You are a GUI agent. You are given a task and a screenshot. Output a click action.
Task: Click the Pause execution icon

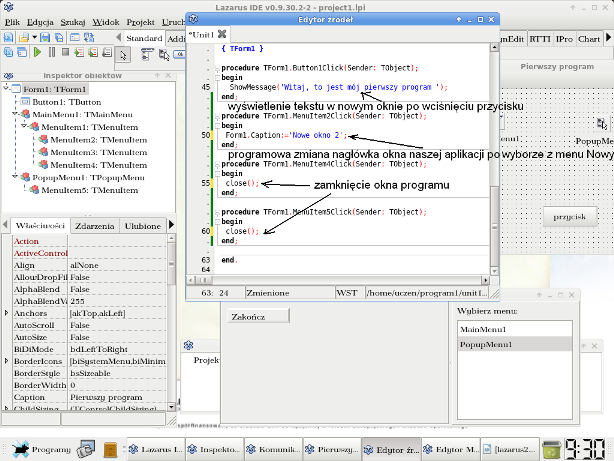pyautogui.click(x=52, y=52)
